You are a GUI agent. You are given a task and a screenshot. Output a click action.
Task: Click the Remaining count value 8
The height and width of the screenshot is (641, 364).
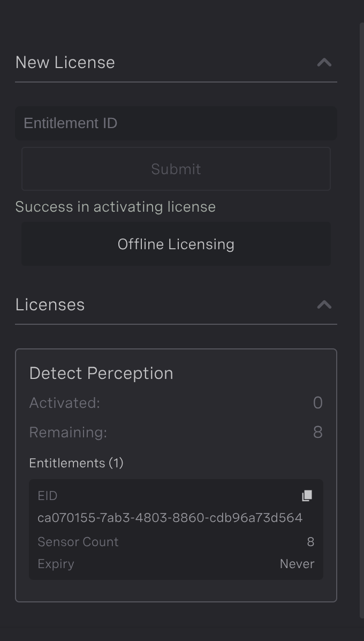click(x=318, y=432)
